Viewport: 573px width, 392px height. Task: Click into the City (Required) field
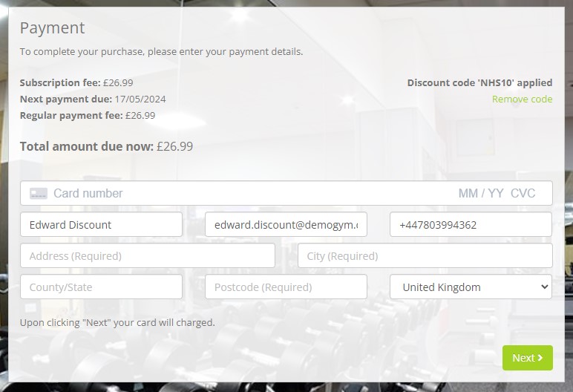point(425,256)
